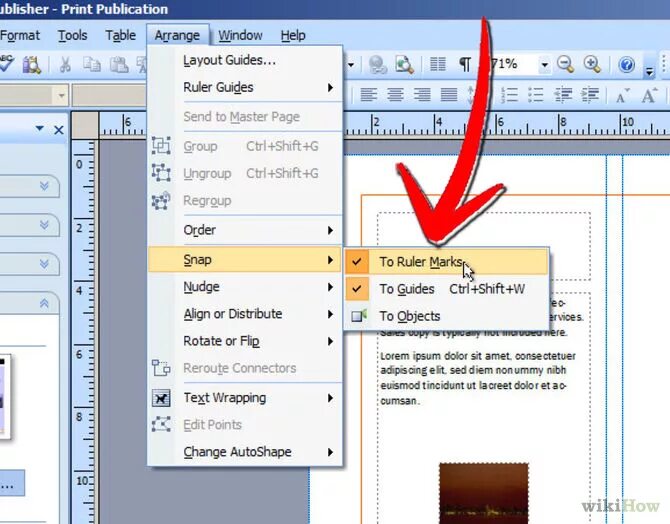Image resolution: width=670 pixels, height=524 pixels.
Task: Click the Decrease Indent icon
Action: click(x=563, y=95)
